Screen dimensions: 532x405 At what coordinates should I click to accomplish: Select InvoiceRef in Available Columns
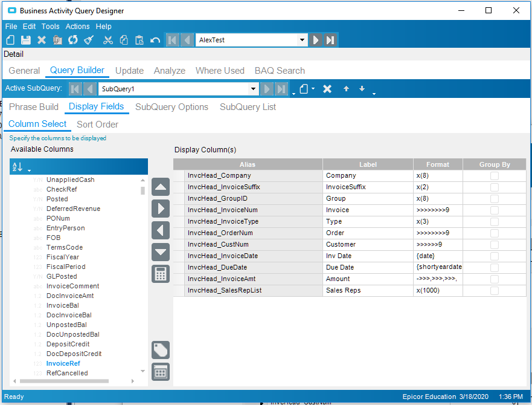pyautogui.click(x=63, y=363)
